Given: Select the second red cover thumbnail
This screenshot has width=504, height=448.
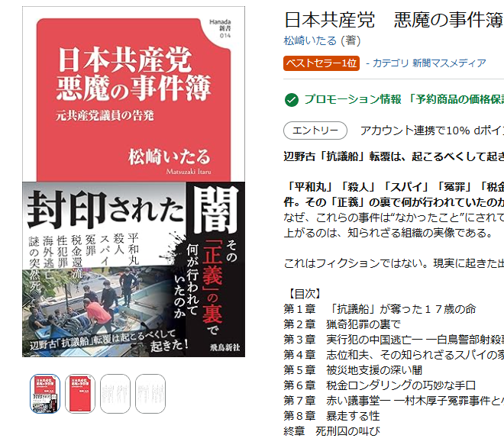Looking at the screenshot, I should (x=80, y=394).
